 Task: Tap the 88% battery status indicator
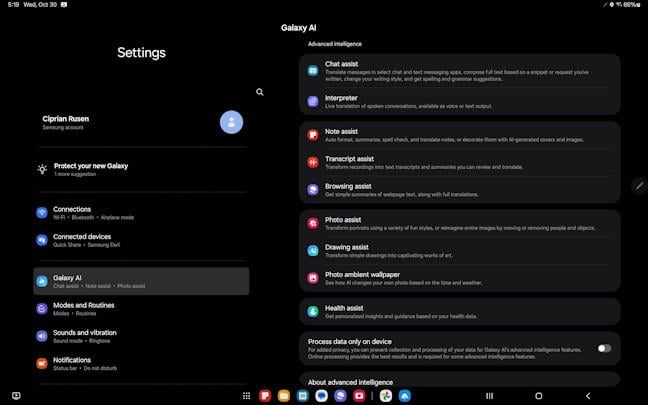pyautogui.click(x=631, y=5)
